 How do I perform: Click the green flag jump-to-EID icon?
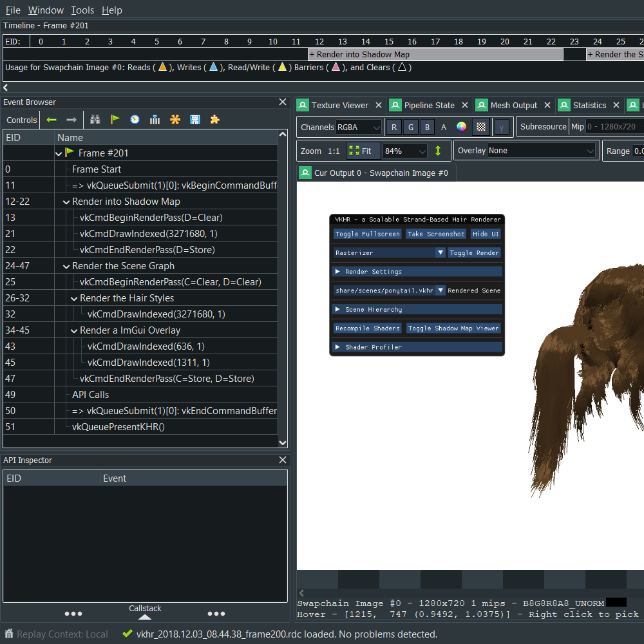click(115, 120)
